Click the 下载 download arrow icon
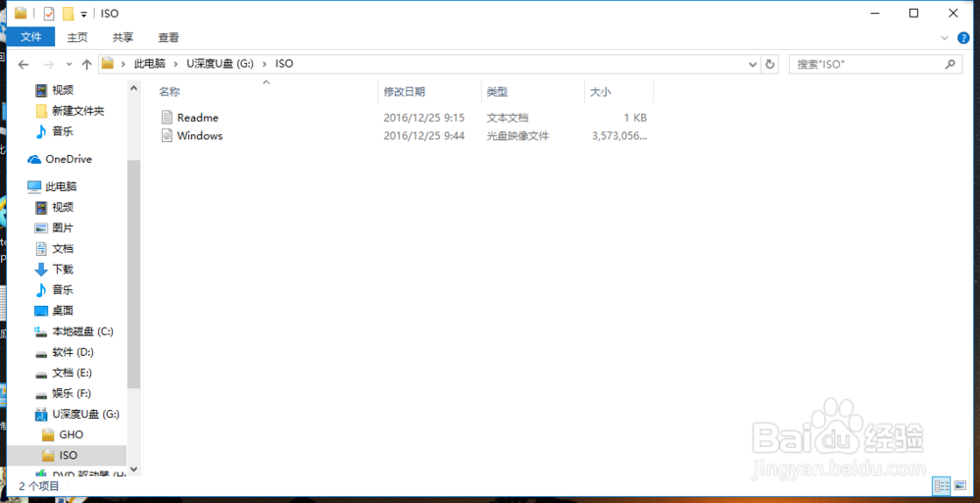The height and width of the screenshot is (503, 980). 41,269
